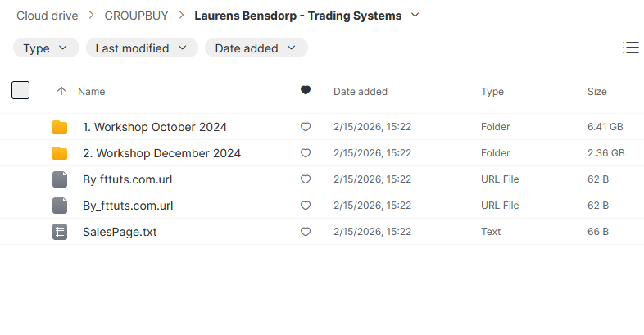Viewport: 644px width, 335px height.
Task: Expand the Date added filter dropdown
Action: tap(256, 48)
